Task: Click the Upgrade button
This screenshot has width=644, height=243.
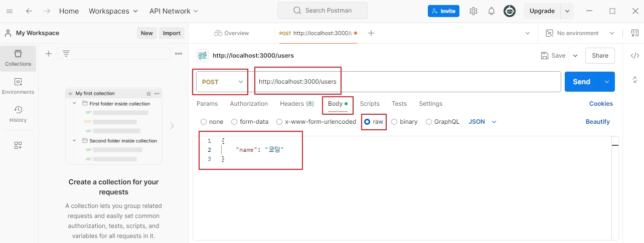Action: (x=542, y=11)
